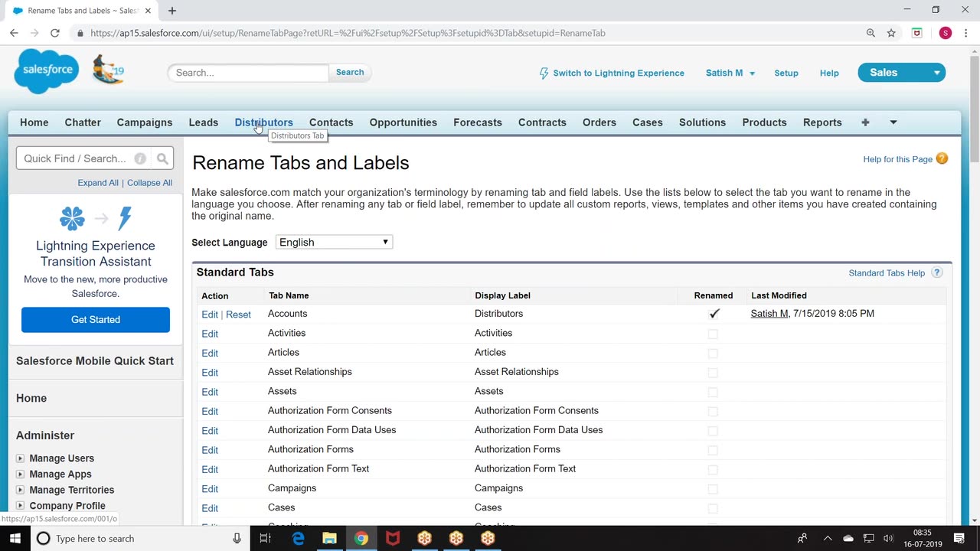Toggle the Renamed checkbox for Accounts
Screen dimensions: 980x551
point(714,314)
